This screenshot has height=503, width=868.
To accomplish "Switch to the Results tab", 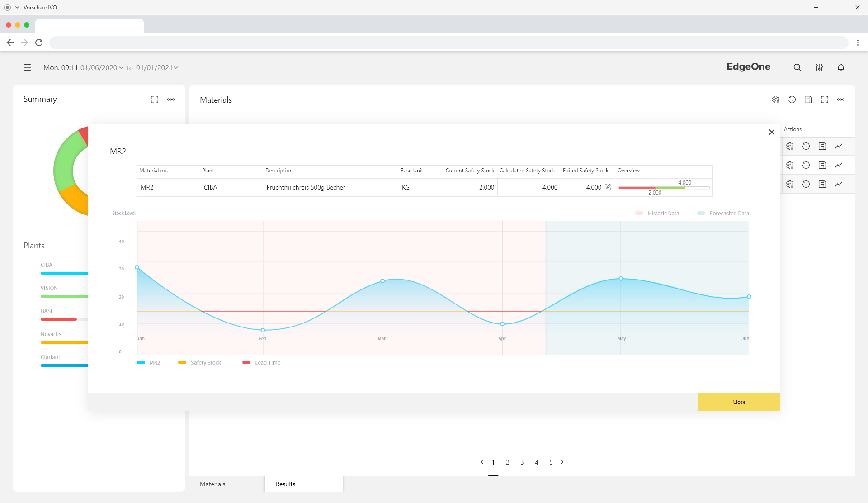I will pyautogui.click(x=285, y=484).
